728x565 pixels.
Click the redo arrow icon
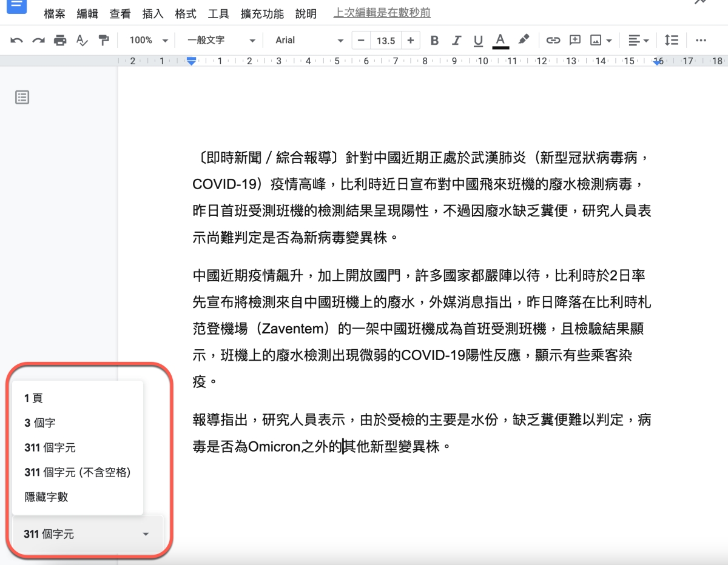click(38, 41)
